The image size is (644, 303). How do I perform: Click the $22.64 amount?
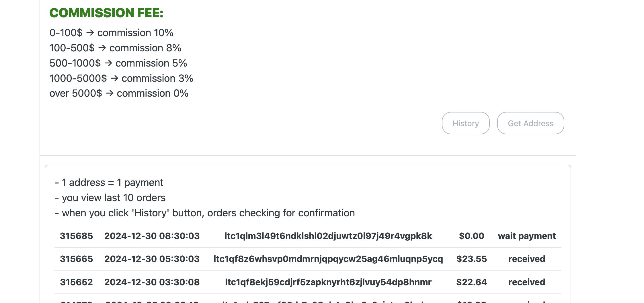471,282
